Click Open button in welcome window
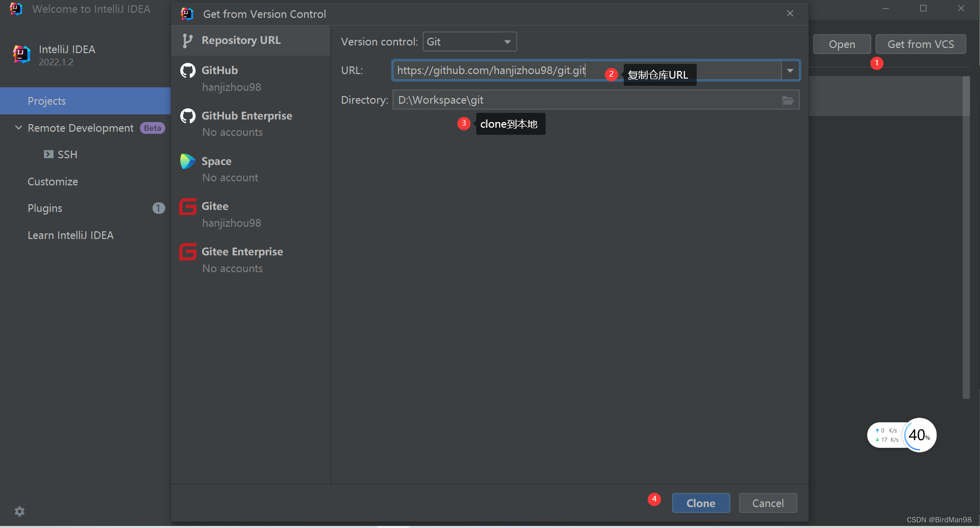Image resolution: width=980 pixels, height=528 pixels. point(842,44)
